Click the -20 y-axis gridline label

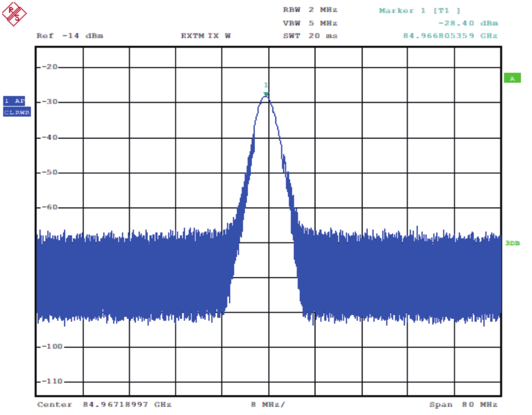pyautogui.click(x=50, y=67)
